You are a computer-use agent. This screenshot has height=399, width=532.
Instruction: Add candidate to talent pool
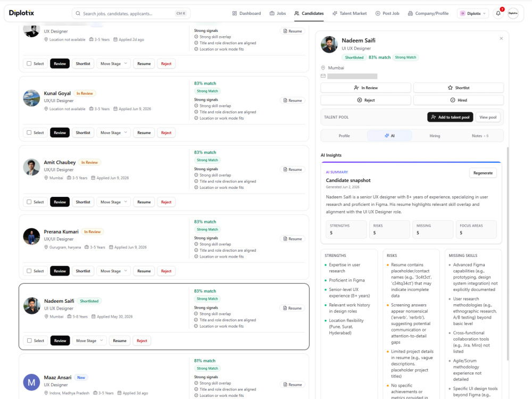(450, 117)
